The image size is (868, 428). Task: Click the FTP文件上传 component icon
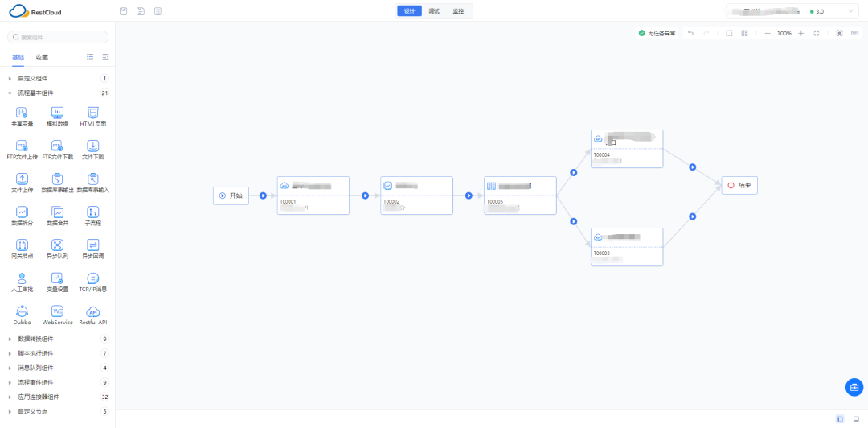(22, 146)
